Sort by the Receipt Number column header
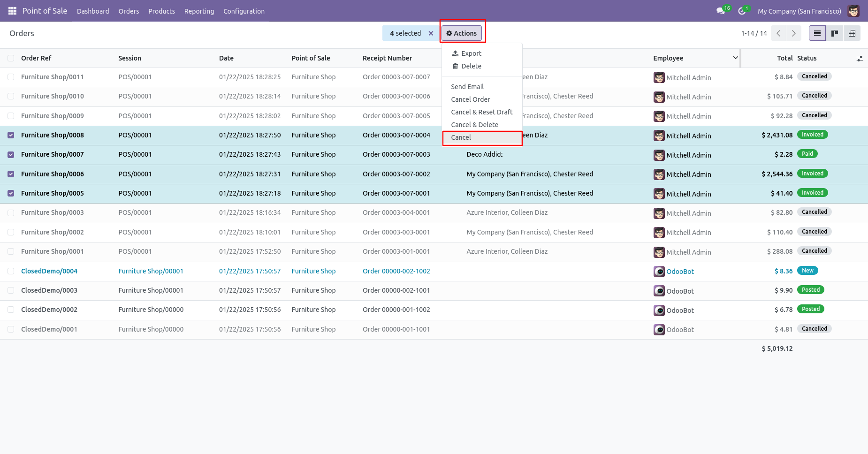 [387, 58]
